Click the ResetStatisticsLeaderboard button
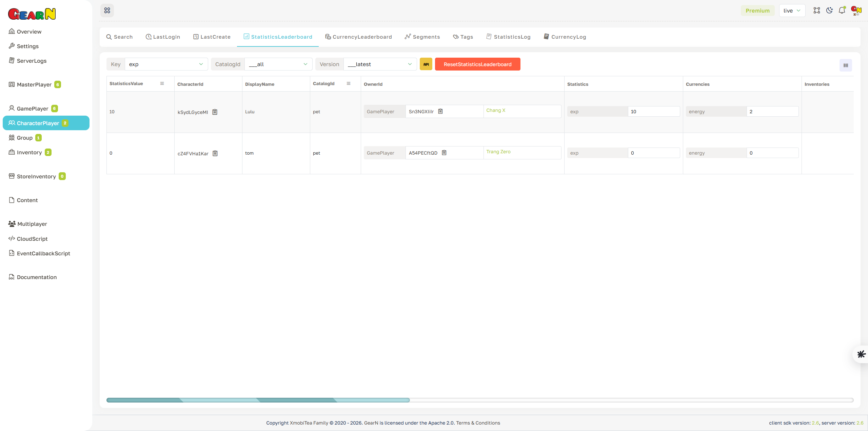The image size is (868, 431). tap(477, 64)
